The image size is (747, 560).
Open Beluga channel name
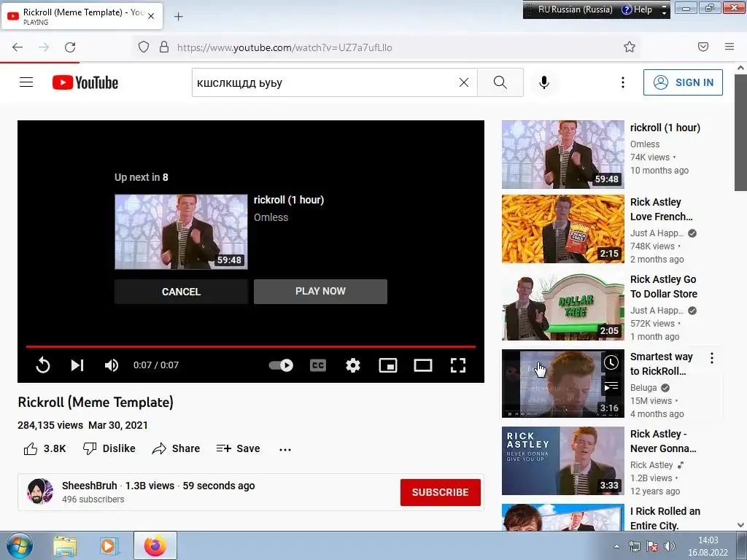click(x=643, y=388)
